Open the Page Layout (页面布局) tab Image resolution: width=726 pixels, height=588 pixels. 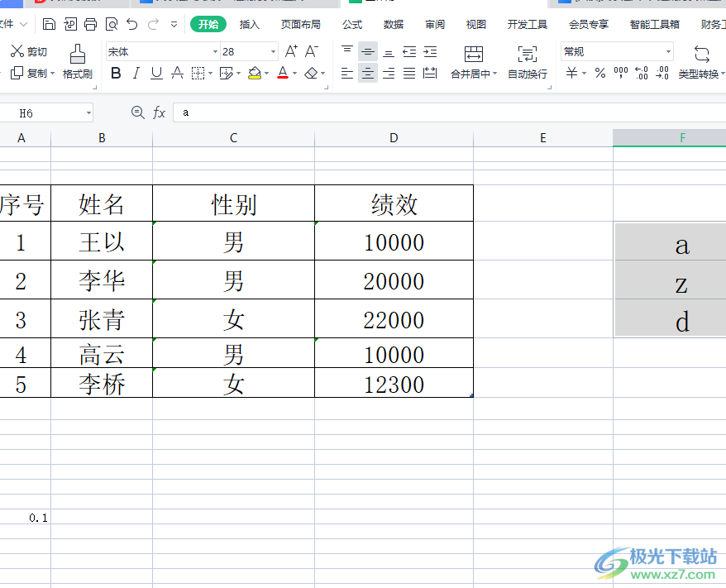(301, 24)
